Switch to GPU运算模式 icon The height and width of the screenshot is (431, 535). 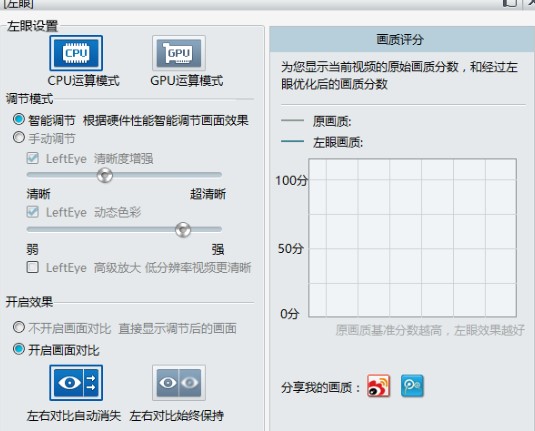click(179, 53)
